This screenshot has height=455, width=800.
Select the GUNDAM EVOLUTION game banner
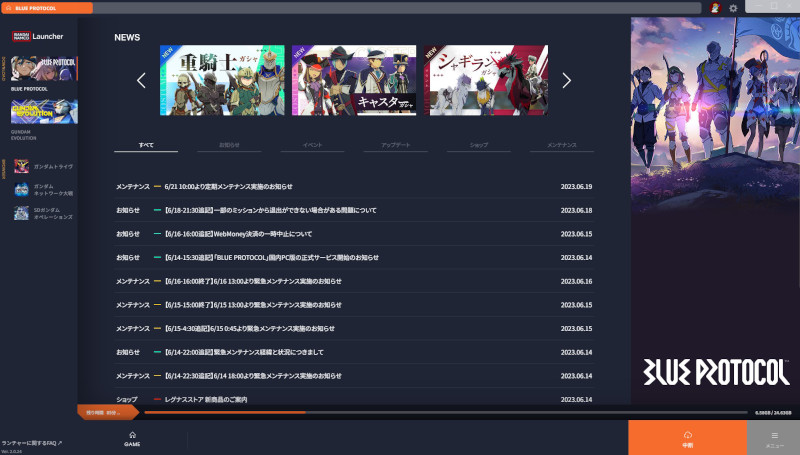pyautogui.click(x=44, y=111)
